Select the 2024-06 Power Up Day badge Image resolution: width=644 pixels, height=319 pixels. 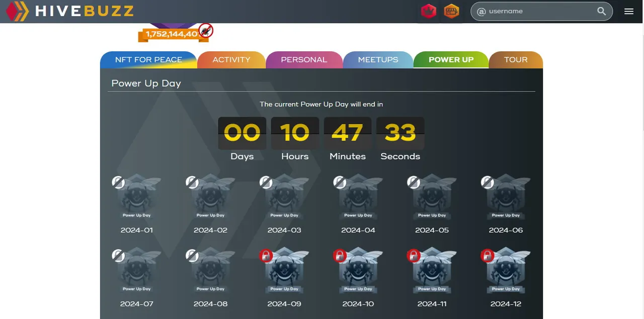point(506,196)
